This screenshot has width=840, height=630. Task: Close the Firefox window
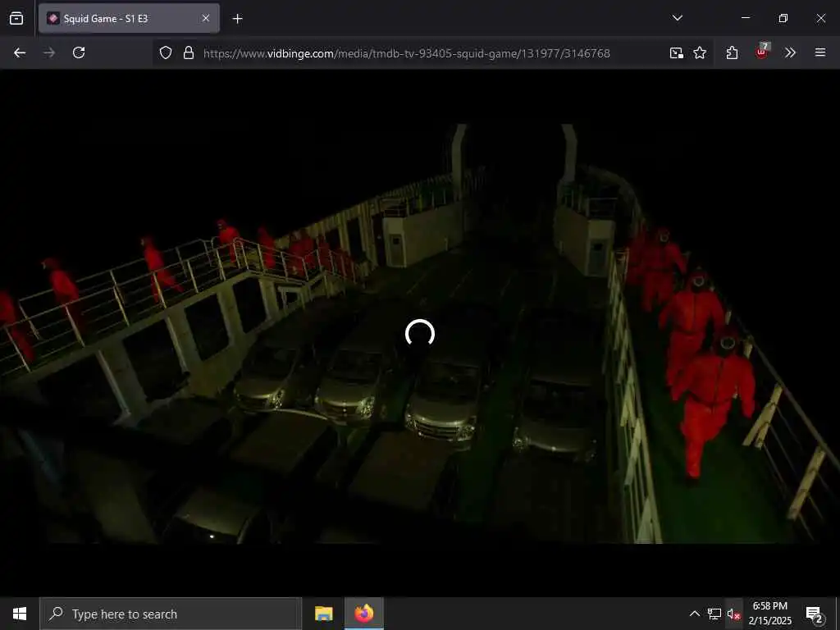[x=820, y=18]
